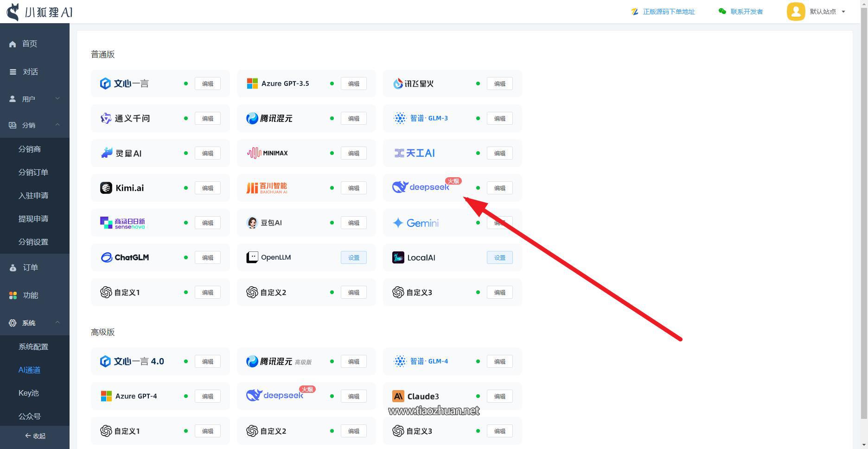The width and height of the screenshot is (868, 449).
Task: Click the 腾讯混元 logo in 普通版
Action: pos(269,118)
